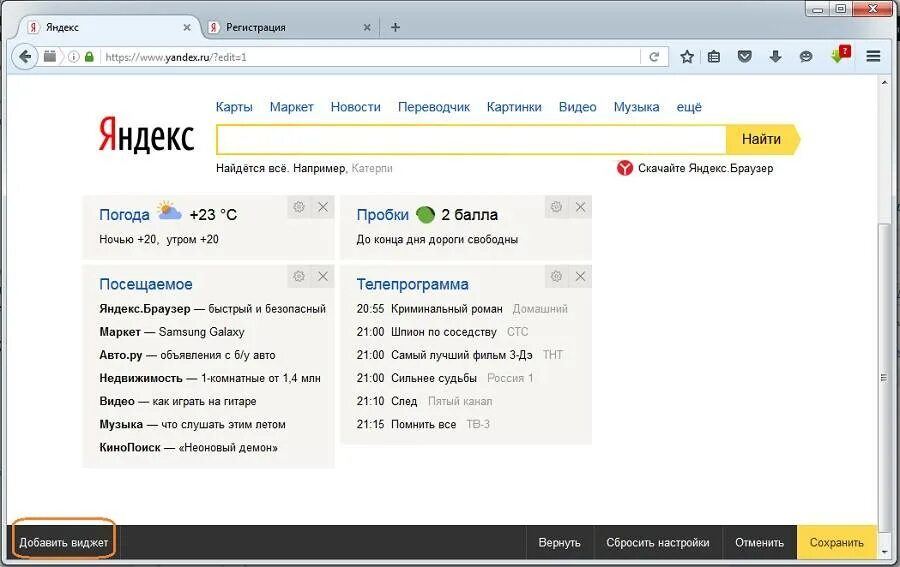Click the scrollbar up arrow
This screenshot has width=900, height=567.
click(x=884, y=83)
